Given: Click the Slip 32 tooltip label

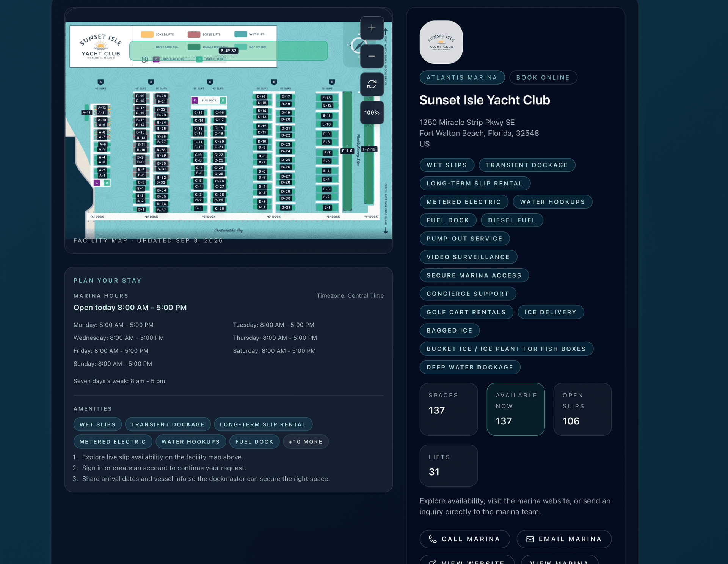Looking at the screenshot, I should coord(229,50).
